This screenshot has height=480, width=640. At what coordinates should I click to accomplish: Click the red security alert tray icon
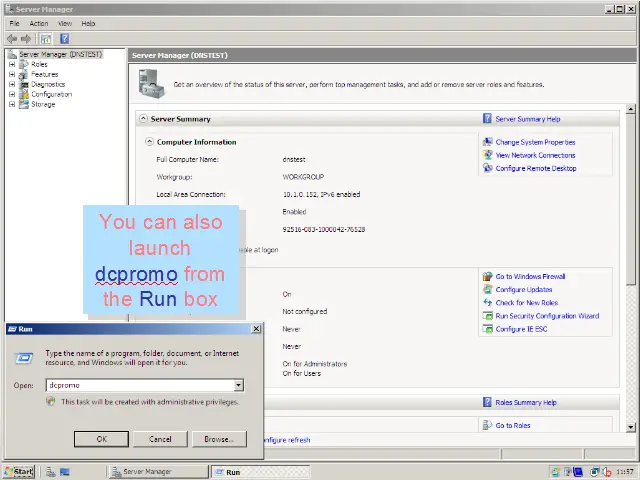(607, 472)
